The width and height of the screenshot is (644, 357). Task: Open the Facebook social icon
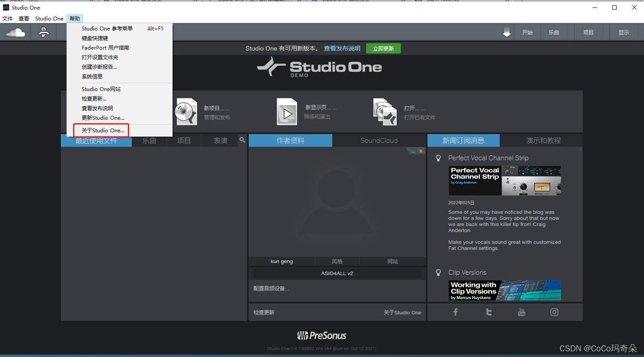(456, 312)
